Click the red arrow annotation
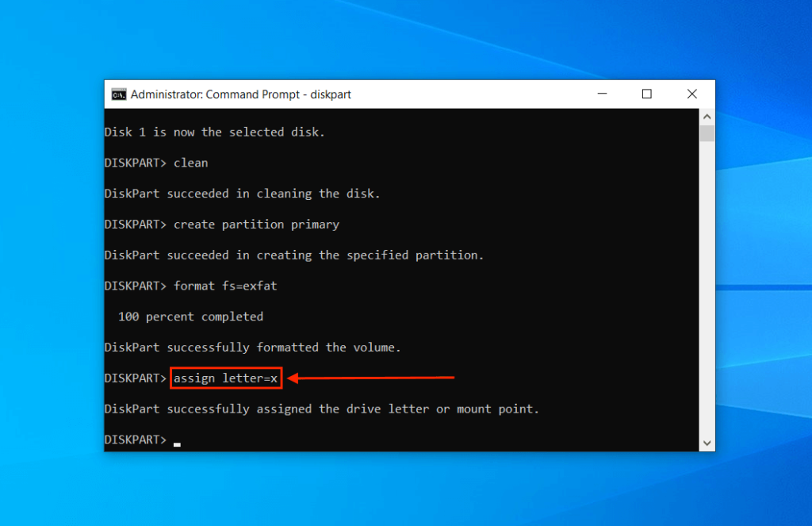Screen dimensions: 812x526 tap(373, 378)
